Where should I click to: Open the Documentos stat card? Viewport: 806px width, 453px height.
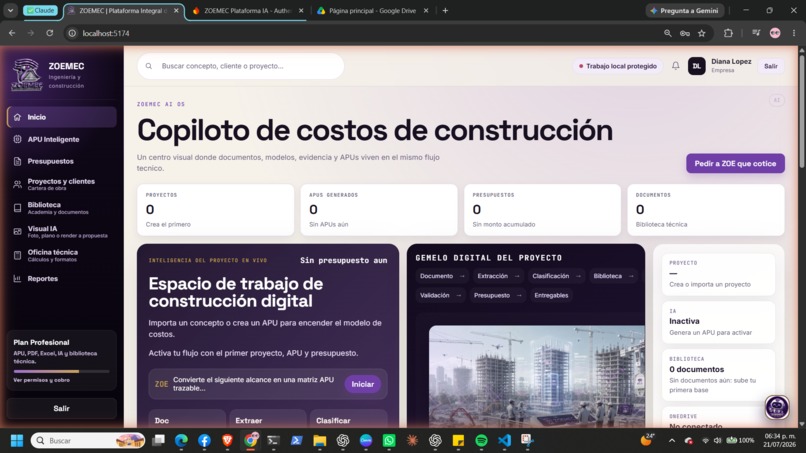point(706,210)
